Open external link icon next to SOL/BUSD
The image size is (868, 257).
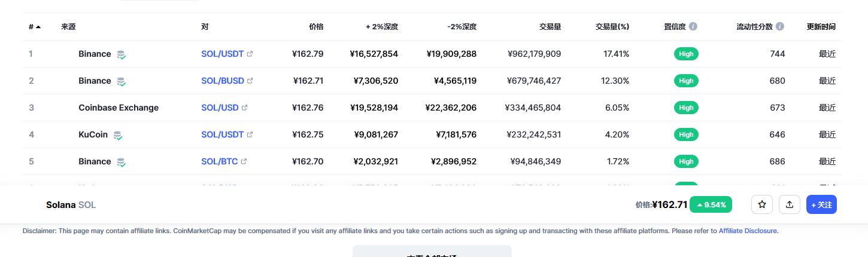click(250, 81)
